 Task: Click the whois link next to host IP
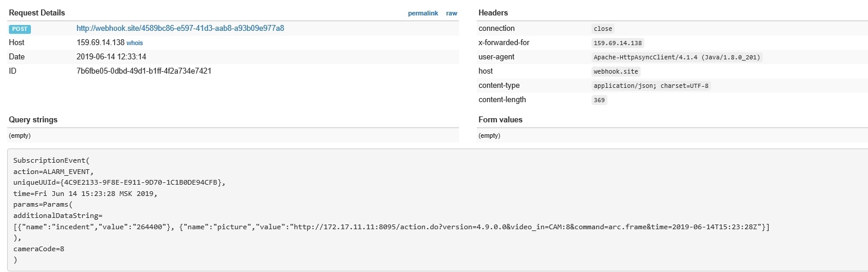134,43
